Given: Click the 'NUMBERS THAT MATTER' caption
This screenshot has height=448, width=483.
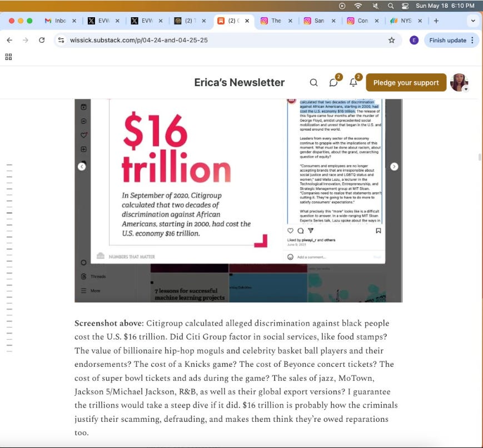Looking at the screenshot, I should pyautogui.click(x=132, y=257).
